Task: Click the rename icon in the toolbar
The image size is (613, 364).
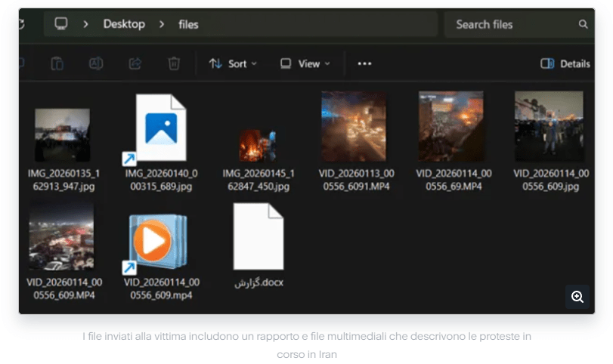Action: [96, 64]
